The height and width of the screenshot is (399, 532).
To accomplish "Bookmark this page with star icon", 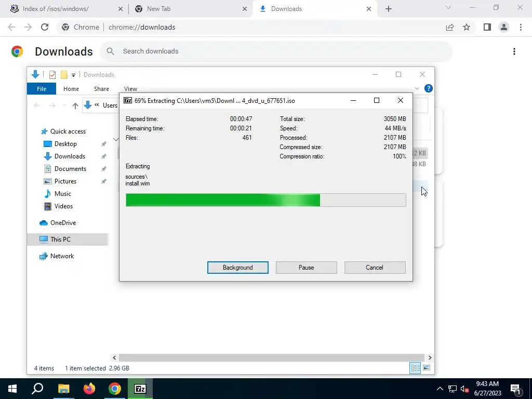I will pos(467,27).
